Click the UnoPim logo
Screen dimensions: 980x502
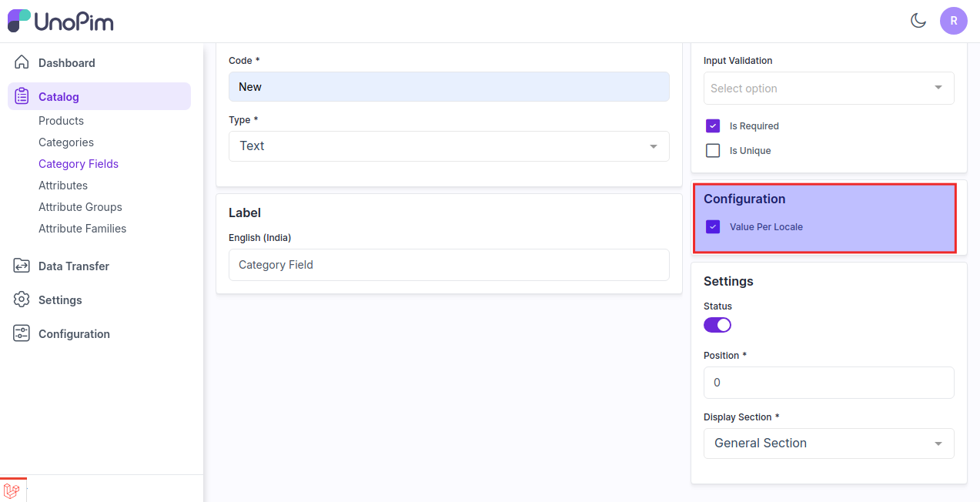click(x=60, y=21)
